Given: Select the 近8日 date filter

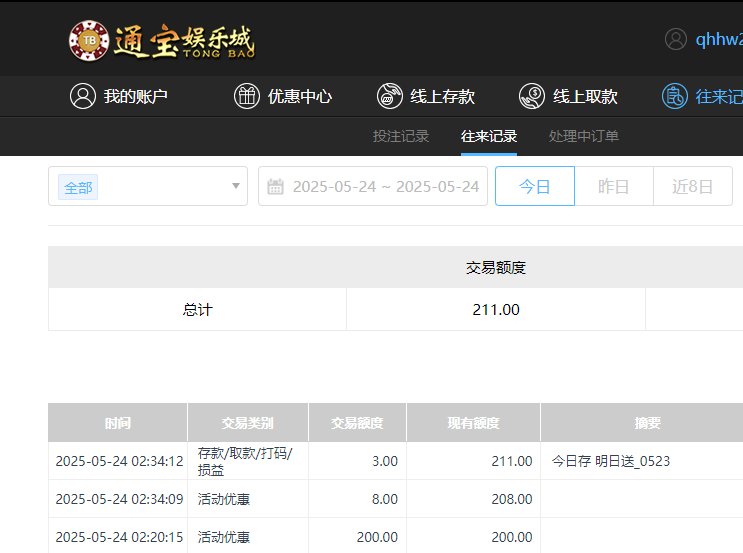Looking at the screenshot, I should point(692,186).
